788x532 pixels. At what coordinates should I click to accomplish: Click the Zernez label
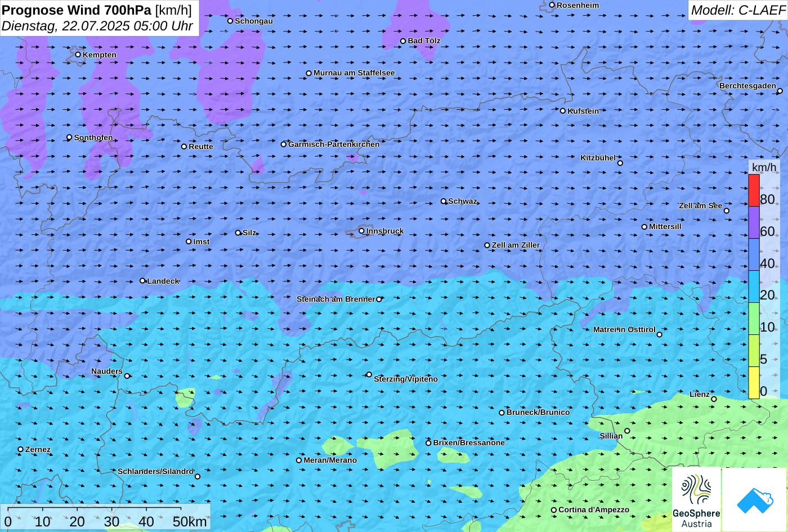coord(38,450)
